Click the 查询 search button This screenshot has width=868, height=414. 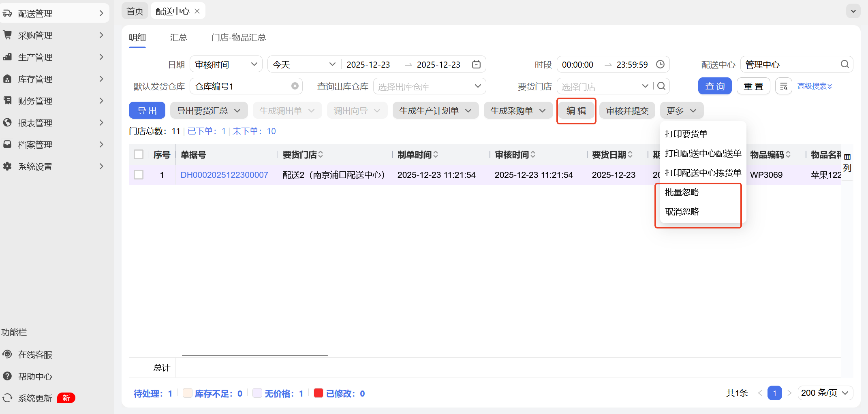pyautogui.click(x=715, y=86)
